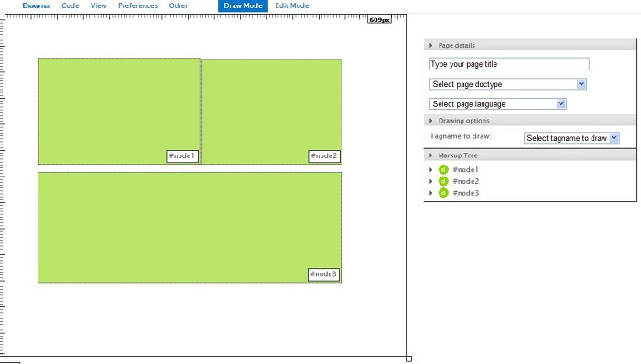Click the #node2 label on canvas
The width and height of the screenshot is (641, 364).
click(324, 155)
